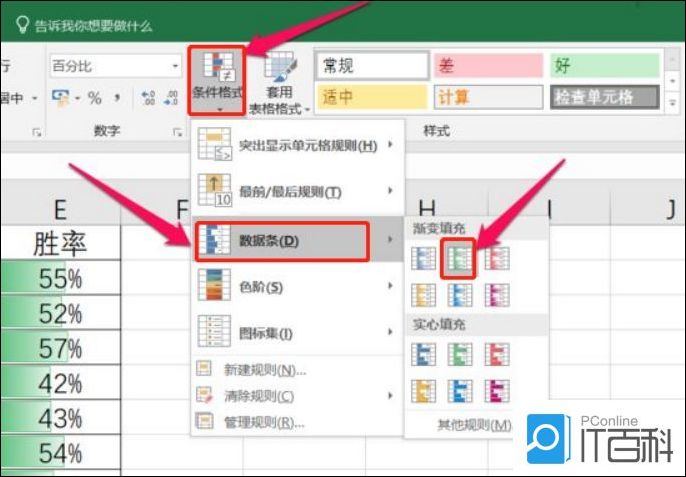Apply the Check Cell (检查单元格) style

tap(605, 97)
